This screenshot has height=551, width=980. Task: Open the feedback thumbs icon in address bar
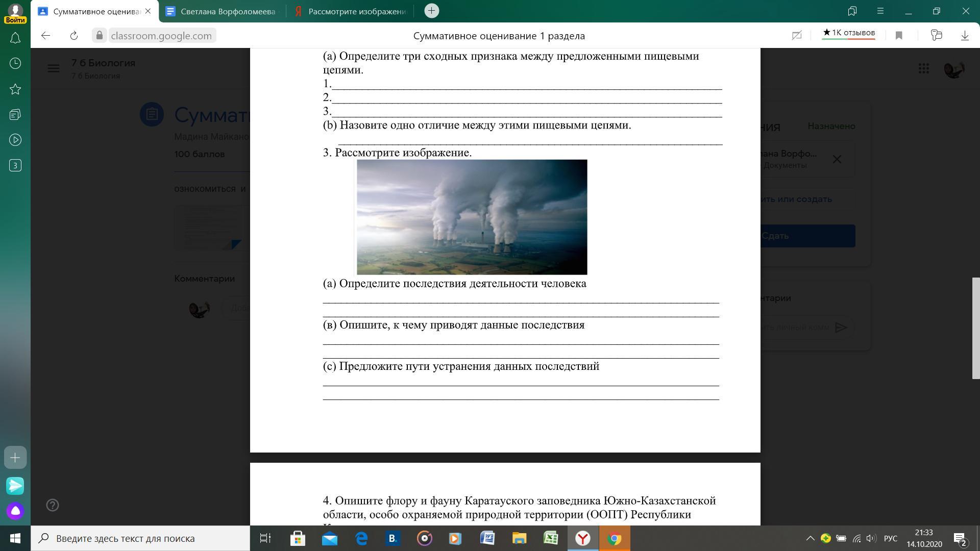point(936,35)
